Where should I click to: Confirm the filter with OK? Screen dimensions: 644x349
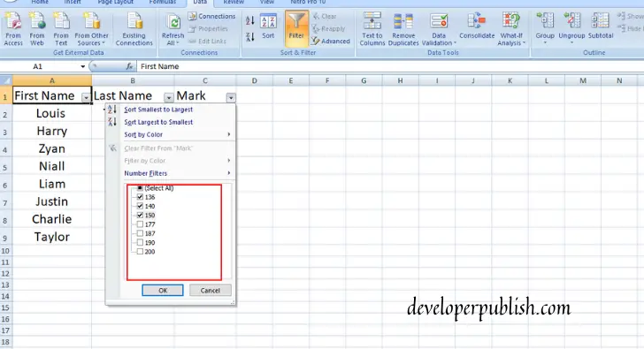click(163, 291)
